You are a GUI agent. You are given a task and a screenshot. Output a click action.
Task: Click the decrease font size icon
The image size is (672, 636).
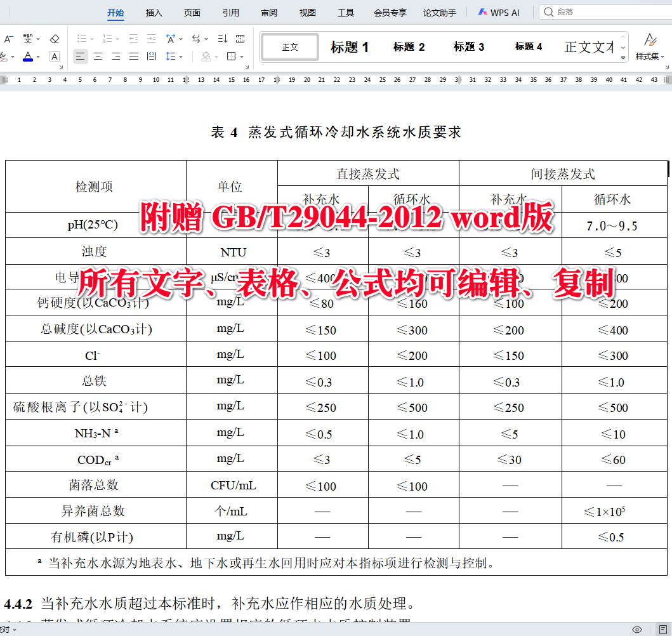[x=9, y=39]
